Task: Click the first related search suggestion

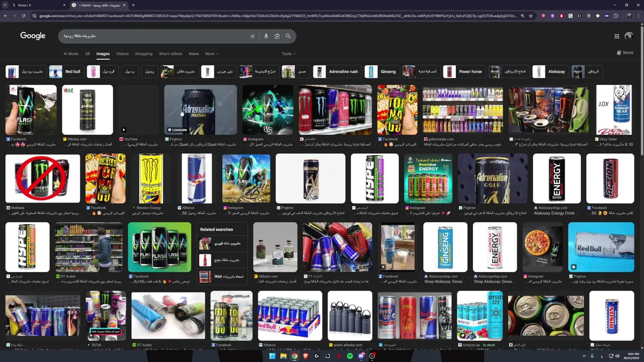Action: click(221, 243)
